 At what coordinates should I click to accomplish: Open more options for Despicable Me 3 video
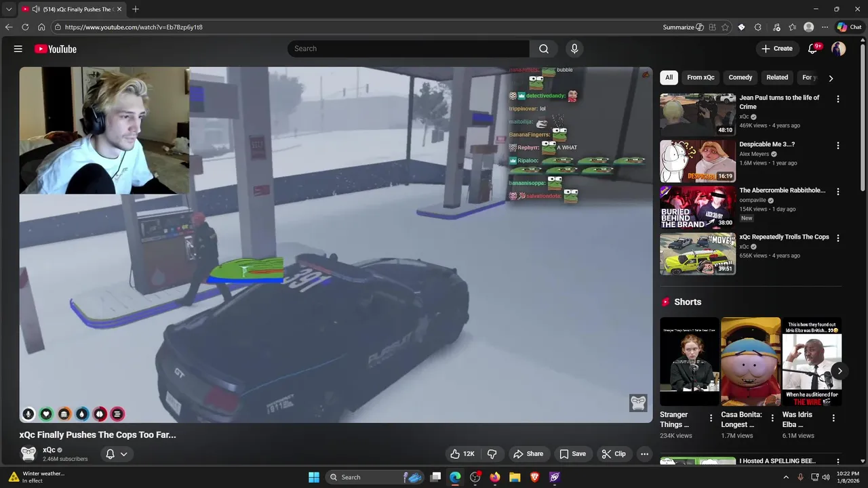coord(838,145)
